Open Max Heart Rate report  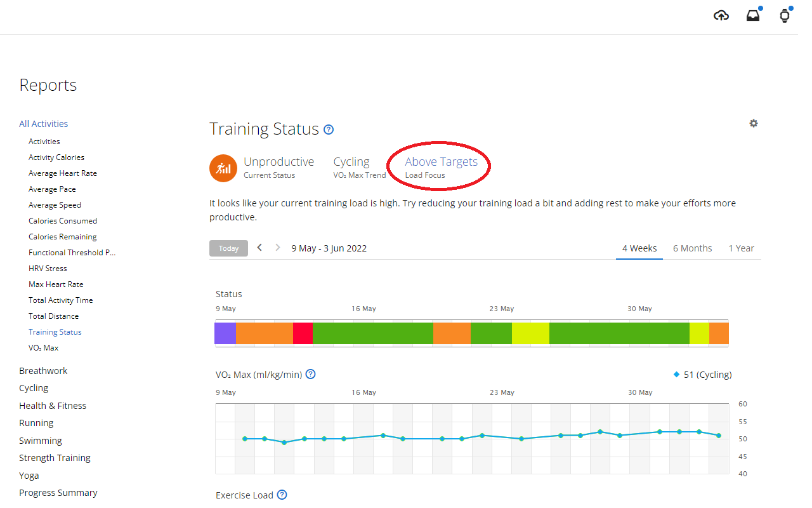point(56,284)
